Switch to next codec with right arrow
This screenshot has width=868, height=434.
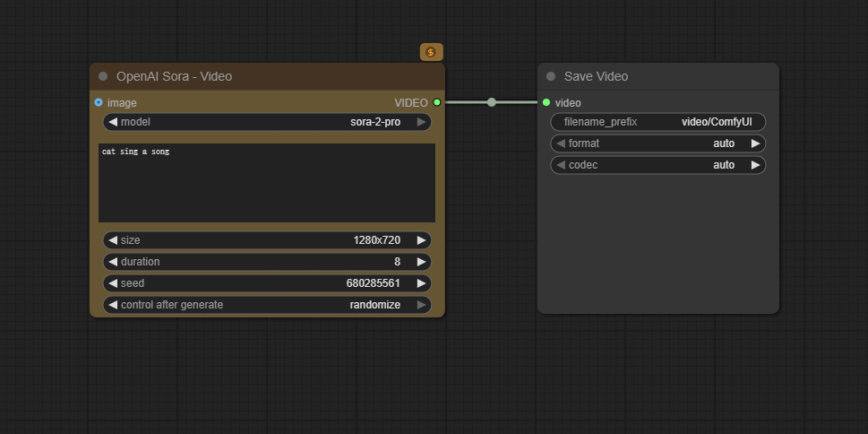pyautogui.click(x=755, y=165)
